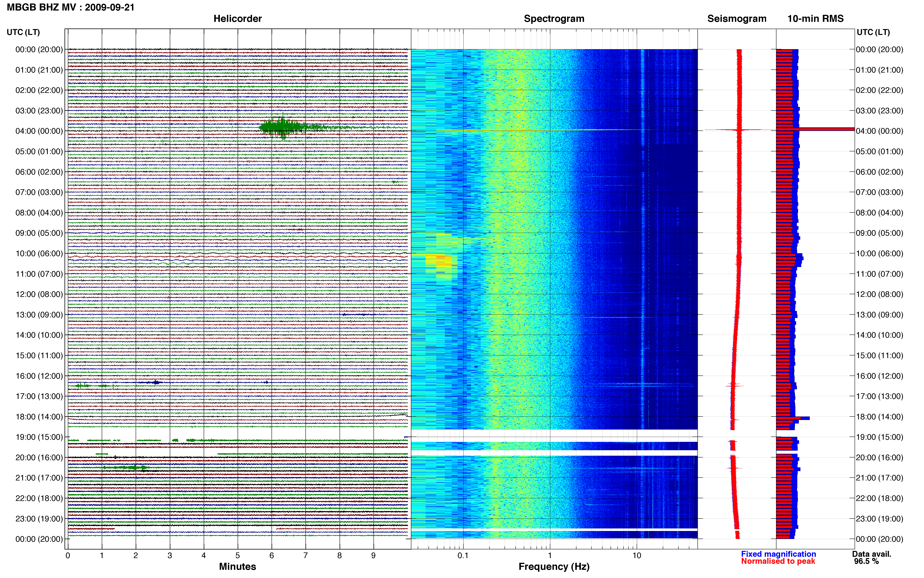Viewport: 924px width, 578px height.
Task: Pick 18:00 (14:00) on the left time axis
Action: pyautogui.click(x=39, y=417)
